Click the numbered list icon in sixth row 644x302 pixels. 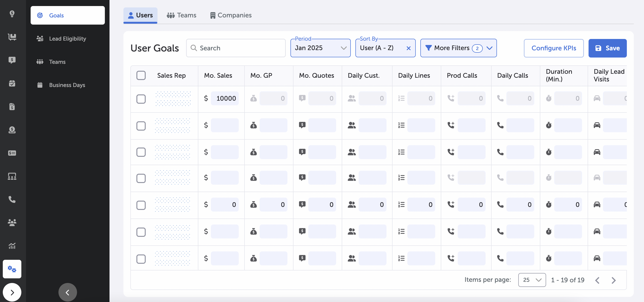[401, 231]
